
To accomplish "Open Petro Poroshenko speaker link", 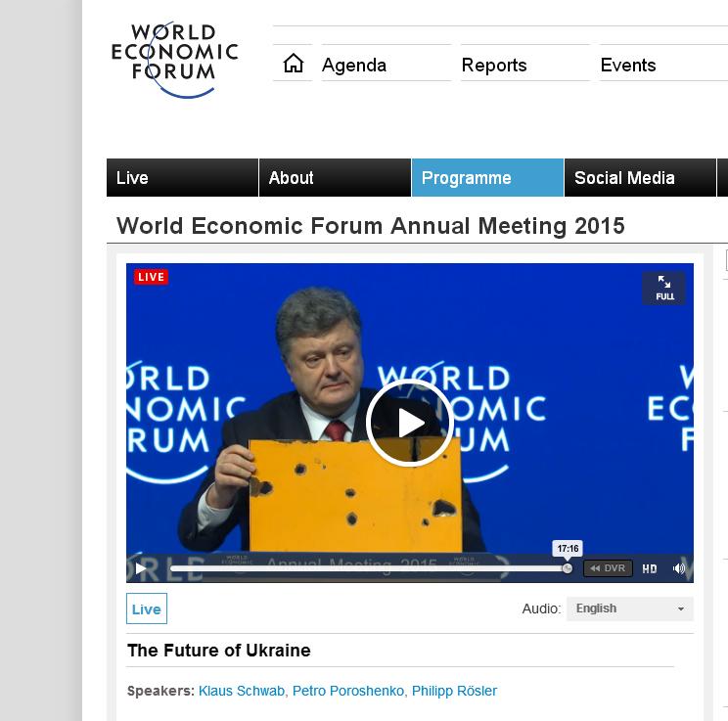I will [x=348, y=691].
